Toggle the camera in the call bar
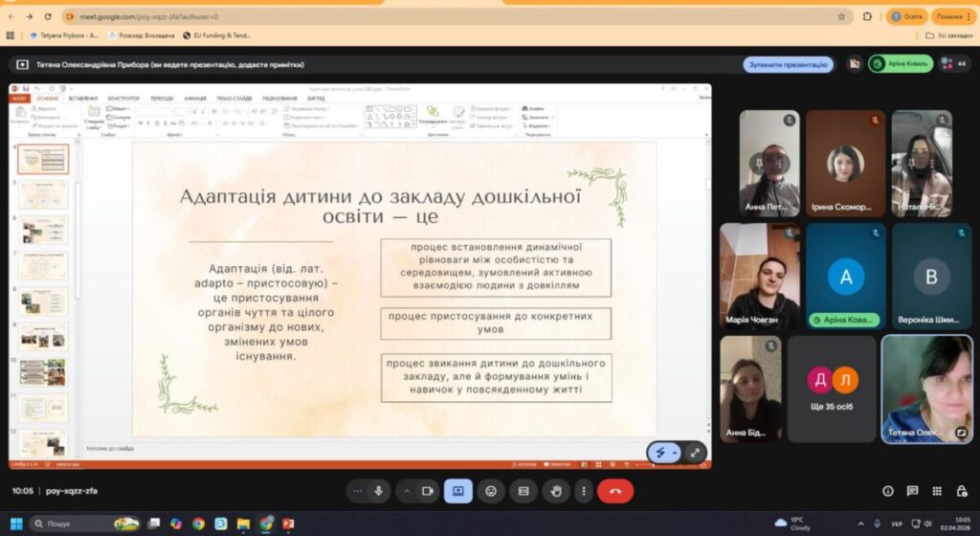980x536 pixels. [x=428, y=491]
